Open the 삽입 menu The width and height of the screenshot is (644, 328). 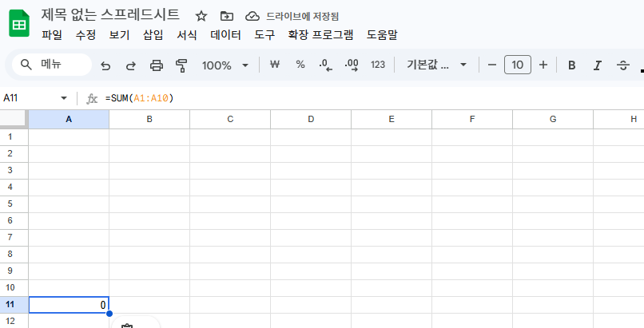tap(153, 35)
